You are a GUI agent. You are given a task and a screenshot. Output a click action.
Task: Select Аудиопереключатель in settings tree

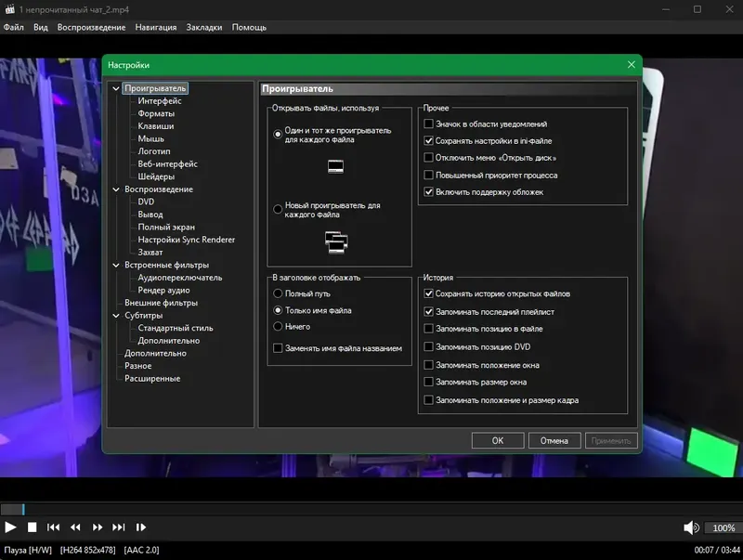coord(180,278)
